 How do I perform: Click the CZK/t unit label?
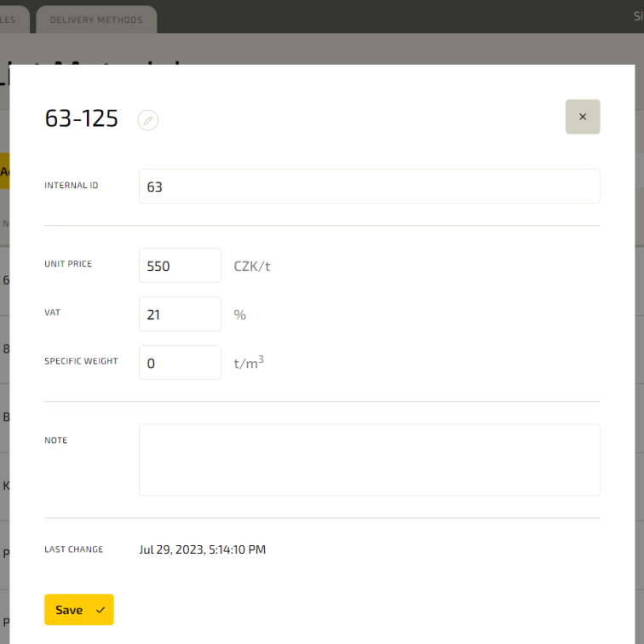252,266
